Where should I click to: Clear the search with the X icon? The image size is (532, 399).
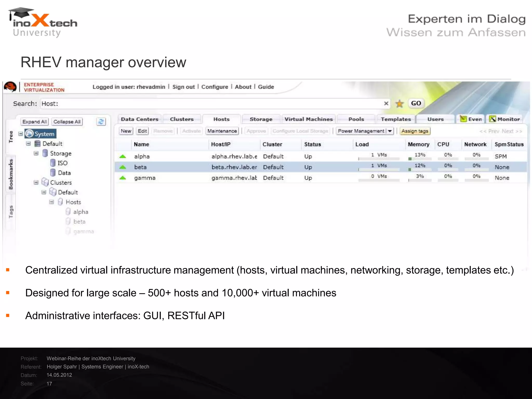pyautogui.click(x=386, y=103)
